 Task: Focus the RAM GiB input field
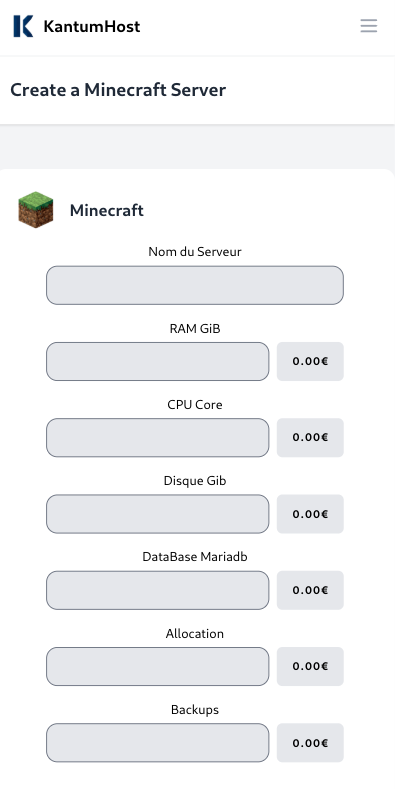157,361
